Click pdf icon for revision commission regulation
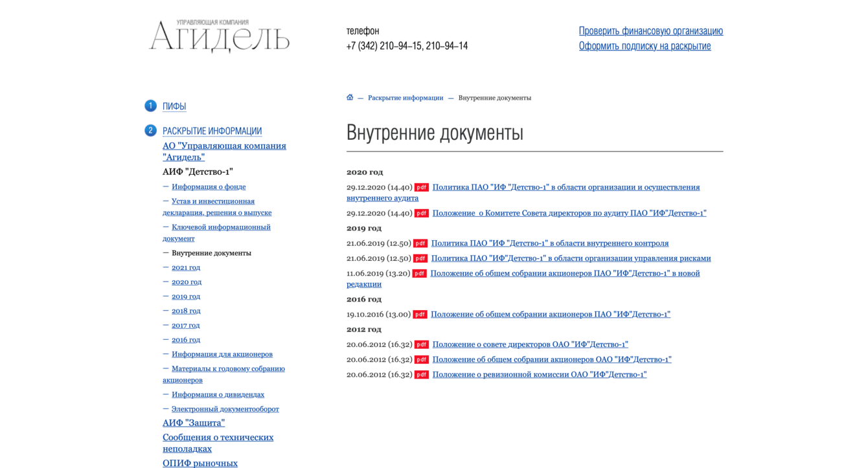This screenshot has width=868, height=468. 422,375
